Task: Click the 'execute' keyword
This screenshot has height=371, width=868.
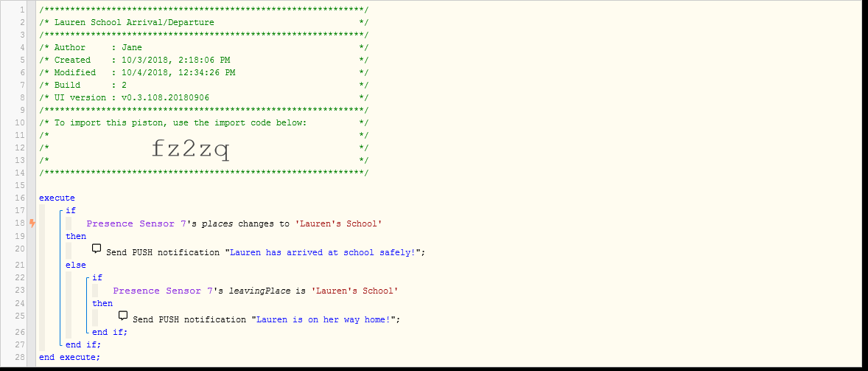Action: point(57,198)
